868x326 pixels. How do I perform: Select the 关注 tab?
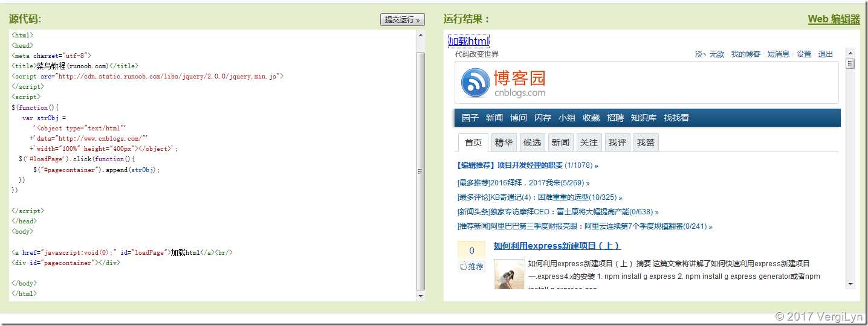(589, 142)
